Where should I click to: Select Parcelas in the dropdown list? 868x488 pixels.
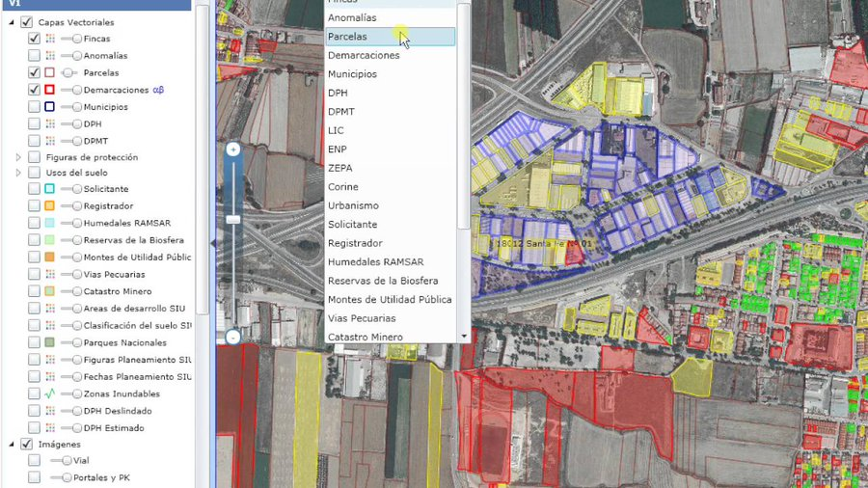tap(391, 37)
